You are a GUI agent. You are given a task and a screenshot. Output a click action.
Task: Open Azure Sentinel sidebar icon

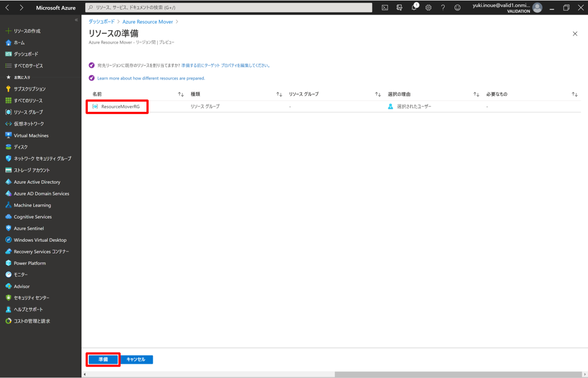[x=8, y=228]
